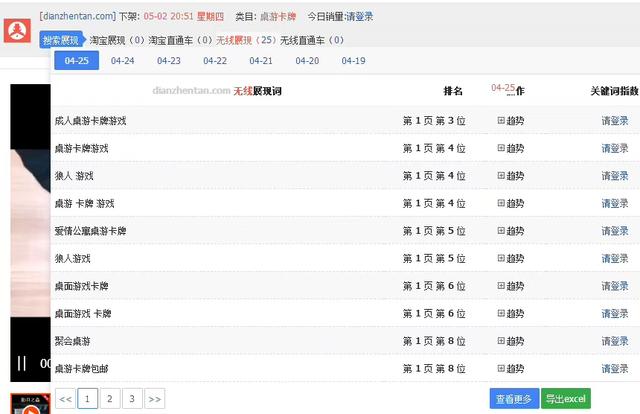Click keyword 爱情公寓桌游卡牌
640x414 pixels.
coord(91,231)
